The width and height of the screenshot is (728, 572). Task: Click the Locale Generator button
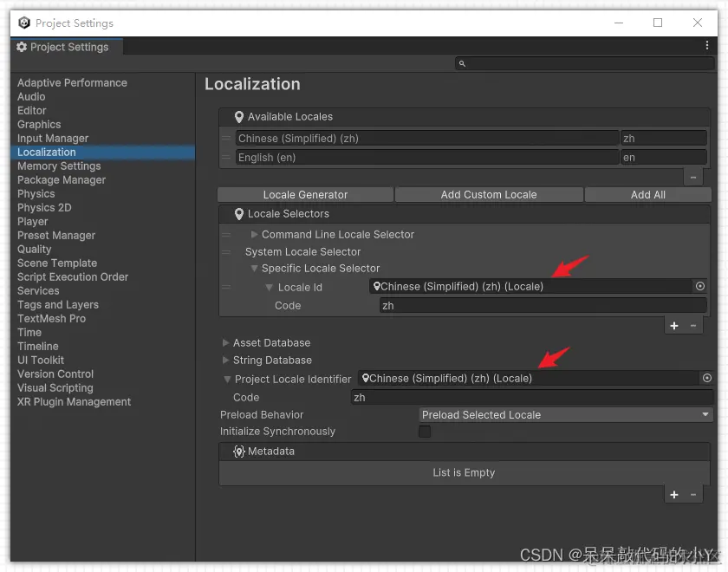coord(304,194)
